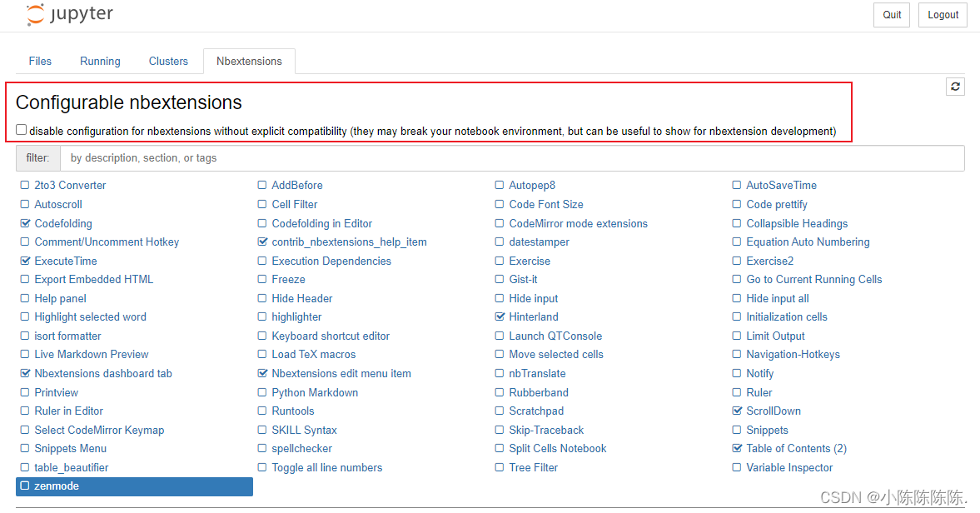Switch to the Files tab
This screenshot has height=513, width=980.
click(x=39, y=61)
